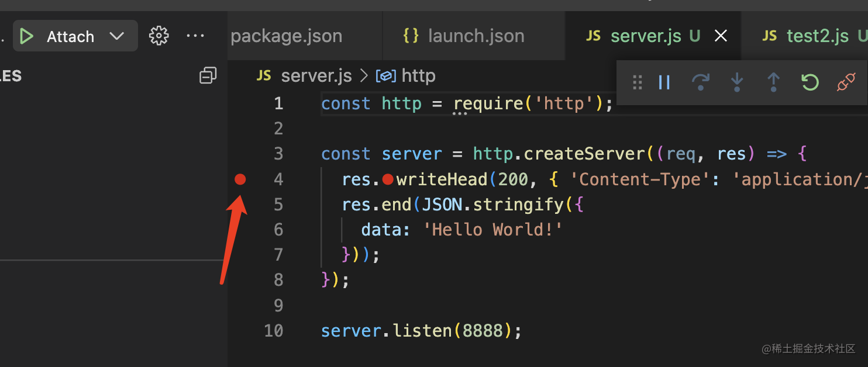Click line number 10 in the gutter
This screenshot has height=367, width=868.
click(x=273, y=331)
